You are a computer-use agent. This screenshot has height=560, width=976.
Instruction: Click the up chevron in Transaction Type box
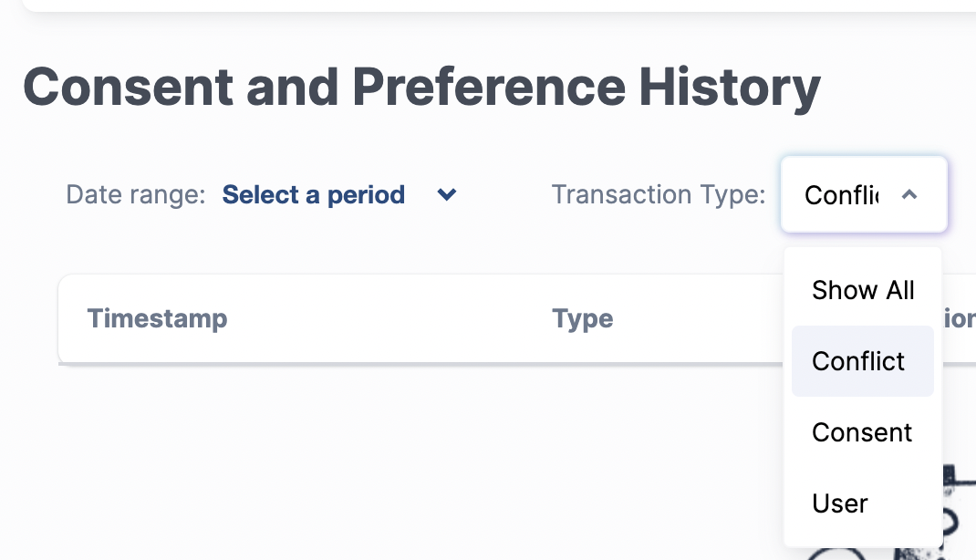pyautogui.click(x=909, y=194)
